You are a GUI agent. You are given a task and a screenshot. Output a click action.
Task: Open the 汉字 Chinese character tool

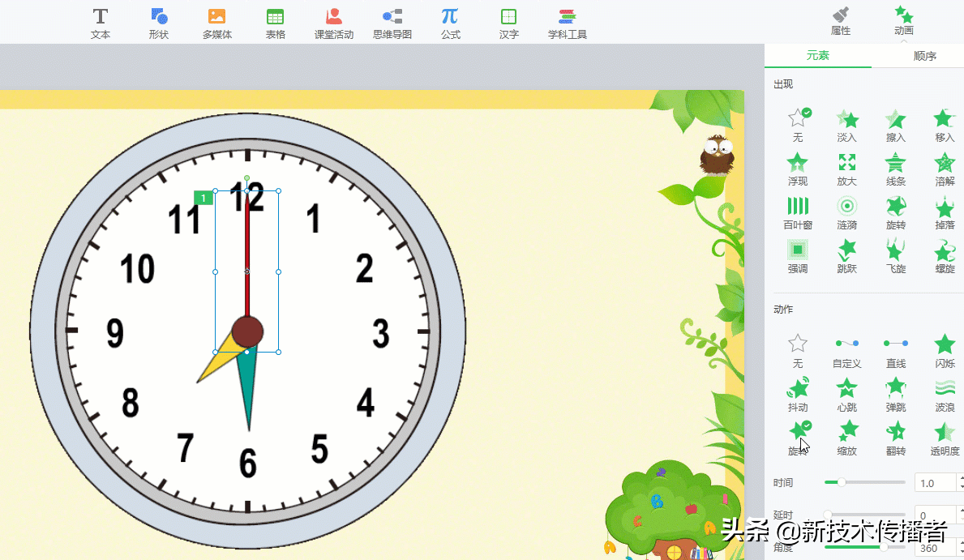[509, 24]
